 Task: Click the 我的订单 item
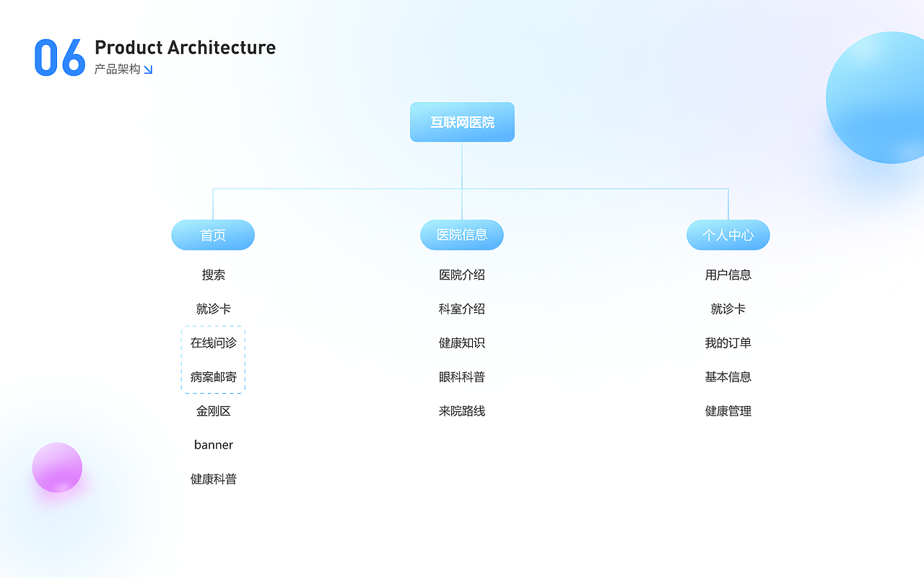pos(728,342)
